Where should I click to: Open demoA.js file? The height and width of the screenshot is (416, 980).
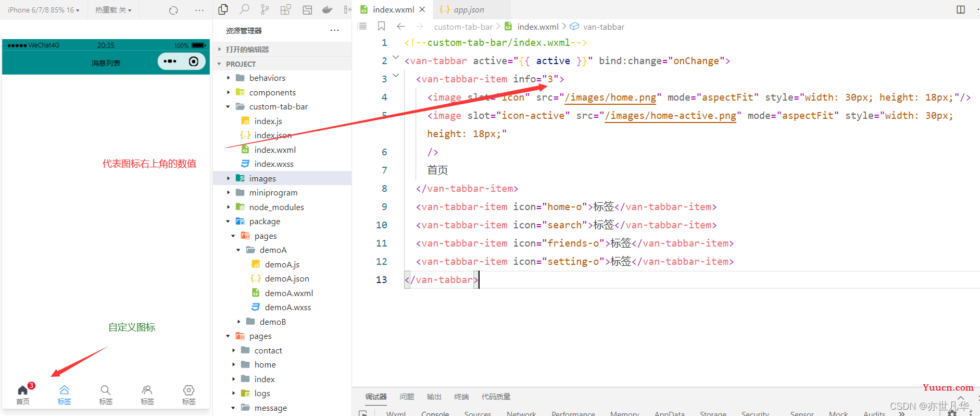pyautogui.click(x=282, y=264)
